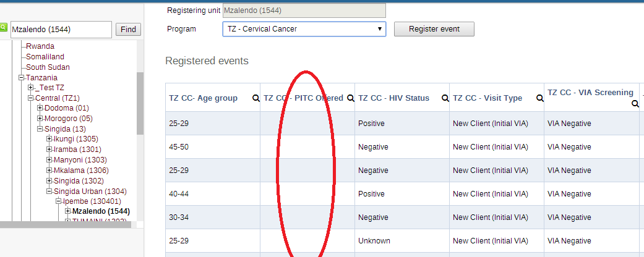Click the tree panel vertical scrollbar
Viewport: 644px width, 257px height.
coord(140,103)
